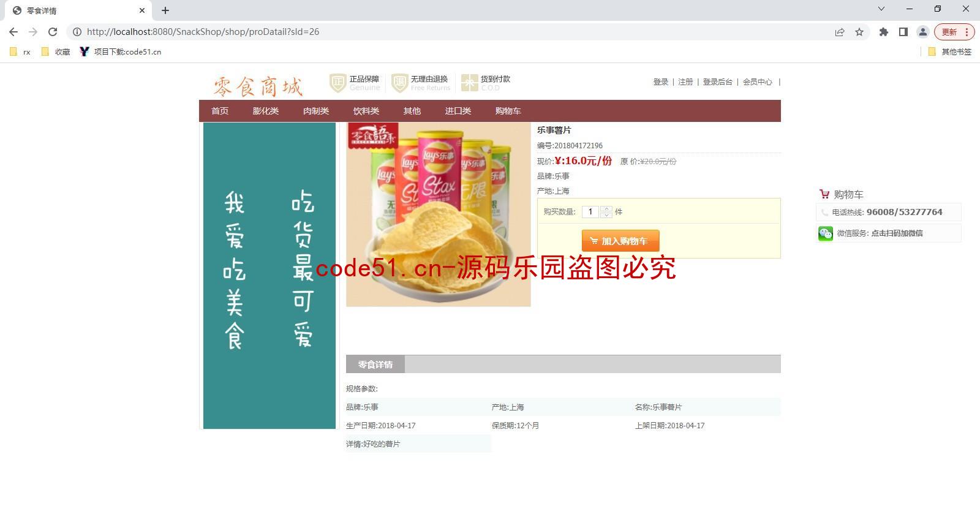
Task: Click the 电话热线 phone number entry
Action: (888, 212)
